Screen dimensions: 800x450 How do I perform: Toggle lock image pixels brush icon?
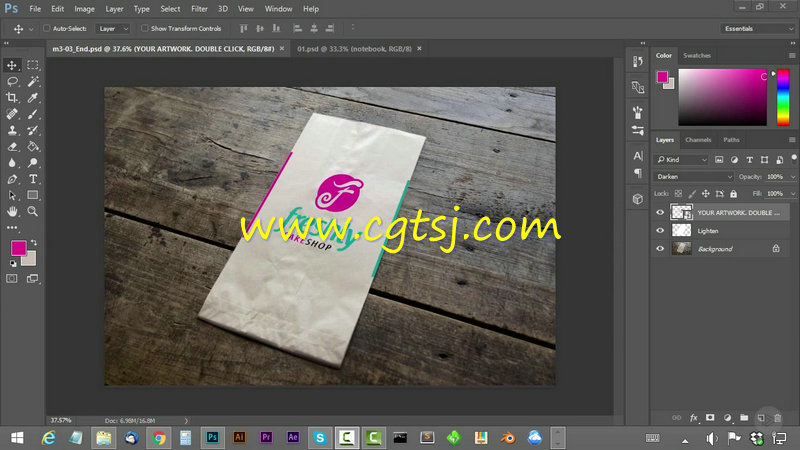[692, 193]
